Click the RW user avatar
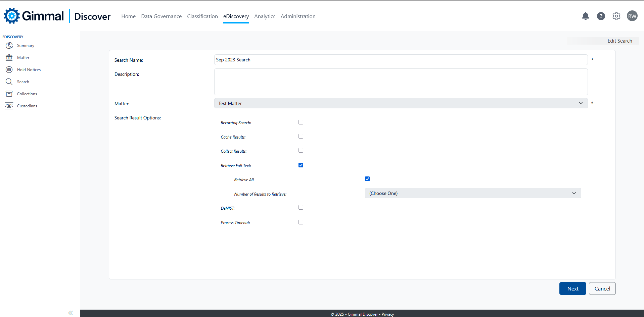 pyautogui.click(x=632, y=16)
